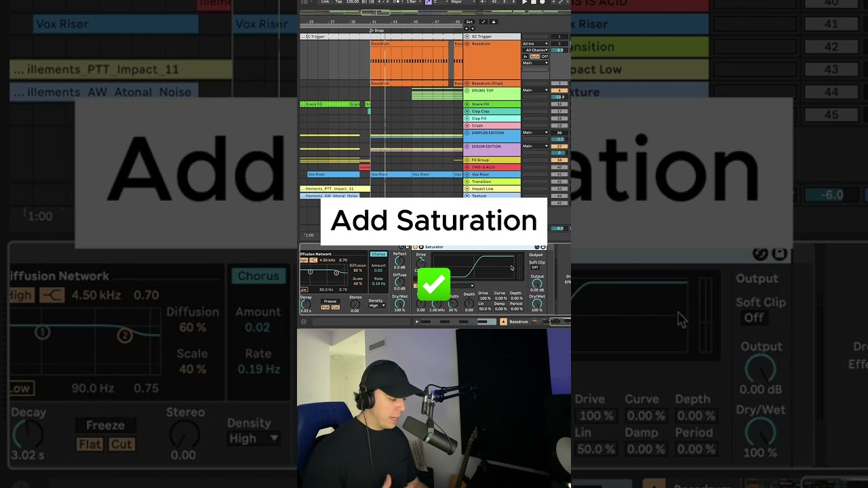Open DRUMS TOP output Main dropdown
This screenshot has height=488, width=868.
[x=535, y=90]
